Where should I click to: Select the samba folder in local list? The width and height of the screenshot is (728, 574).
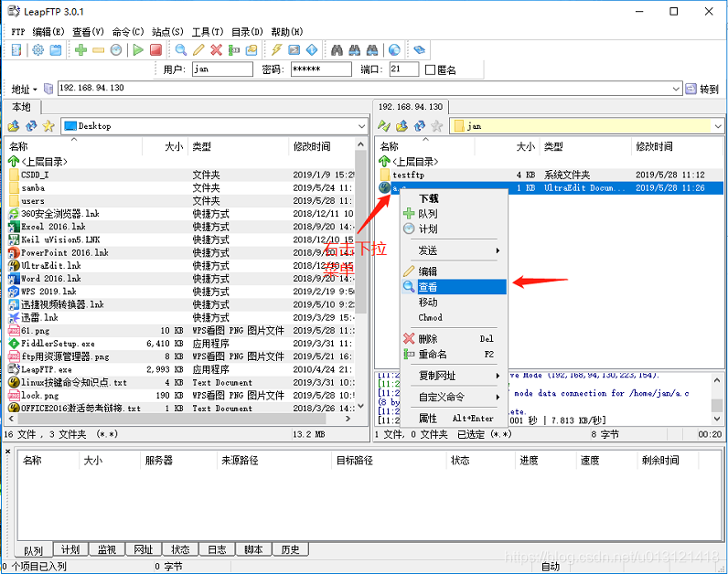pos(181,188)
